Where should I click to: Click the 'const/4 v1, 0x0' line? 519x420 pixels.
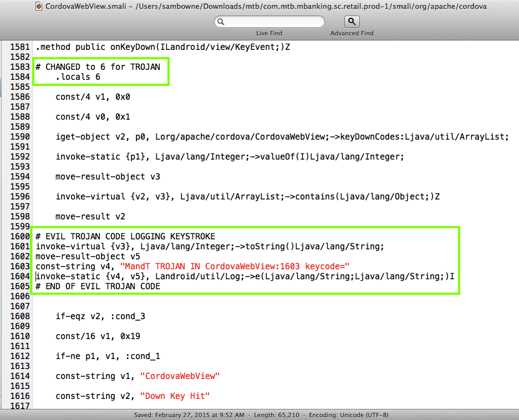click(x=93, y=97)
